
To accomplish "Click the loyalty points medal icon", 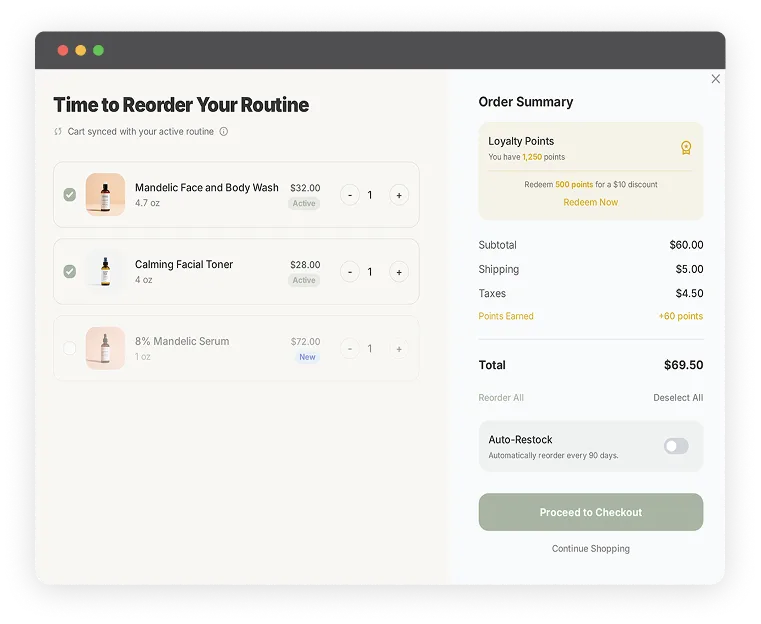I will point(686,148).
